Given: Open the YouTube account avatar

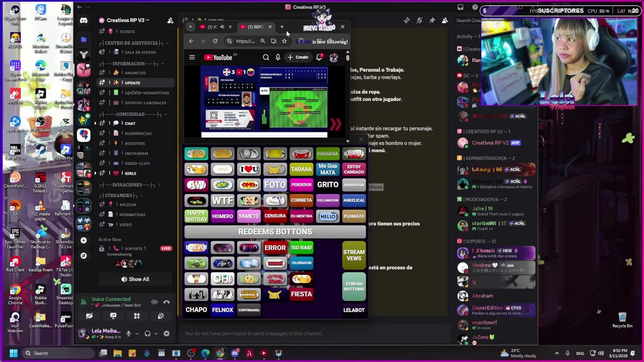Looking at the screenshot, I should [x=333, y=57].
